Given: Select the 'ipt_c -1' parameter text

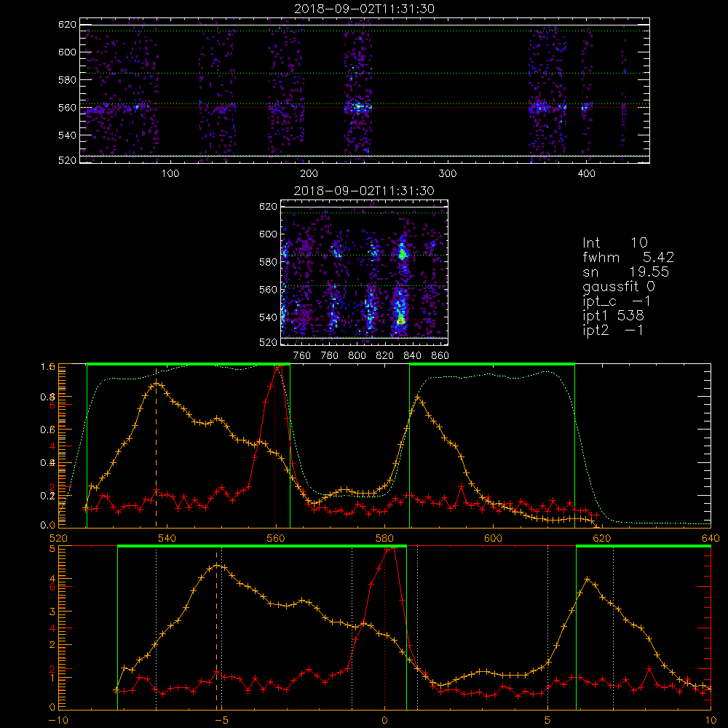Looking at the screenshot, I should (617, 301).
